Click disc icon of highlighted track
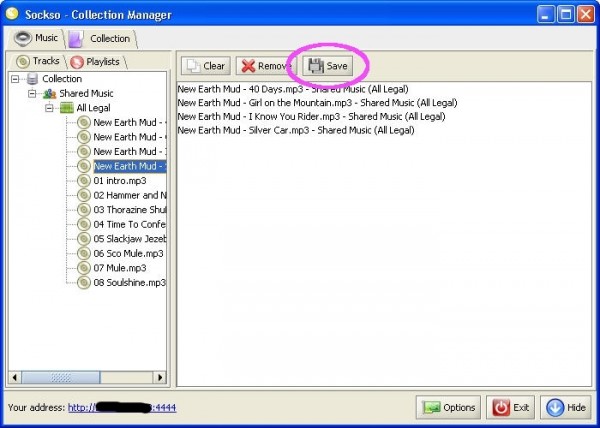 pyautogui.click(x=84, y=166)
